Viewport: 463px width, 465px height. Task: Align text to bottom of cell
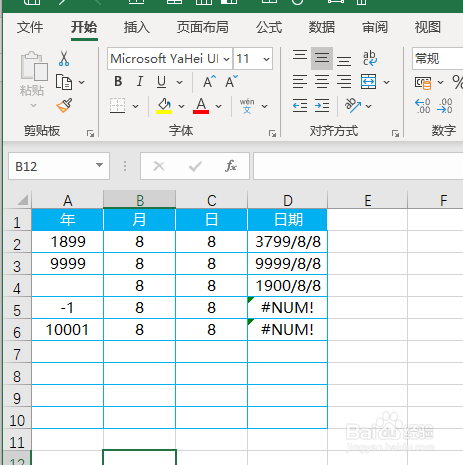pyautogui.click(x=344, y=61)
